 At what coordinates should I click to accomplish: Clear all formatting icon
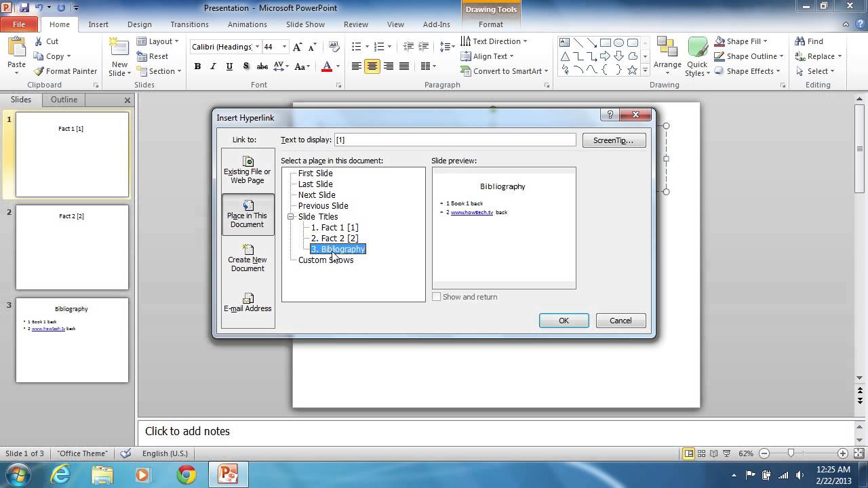[334, 47]
